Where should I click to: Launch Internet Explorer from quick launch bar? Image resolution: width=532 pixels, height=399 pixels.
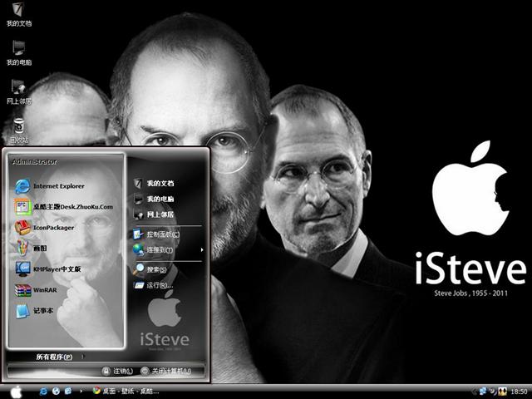coord(43,392)
